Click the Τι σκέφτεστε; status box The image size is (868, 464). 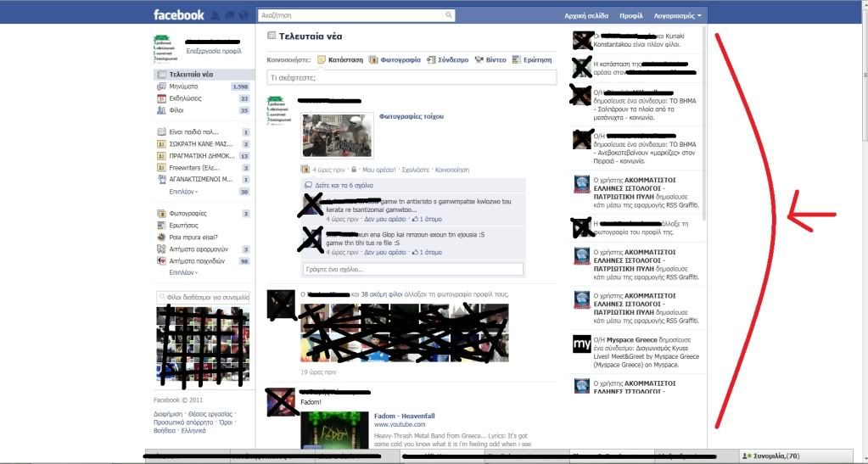point(412,77)
